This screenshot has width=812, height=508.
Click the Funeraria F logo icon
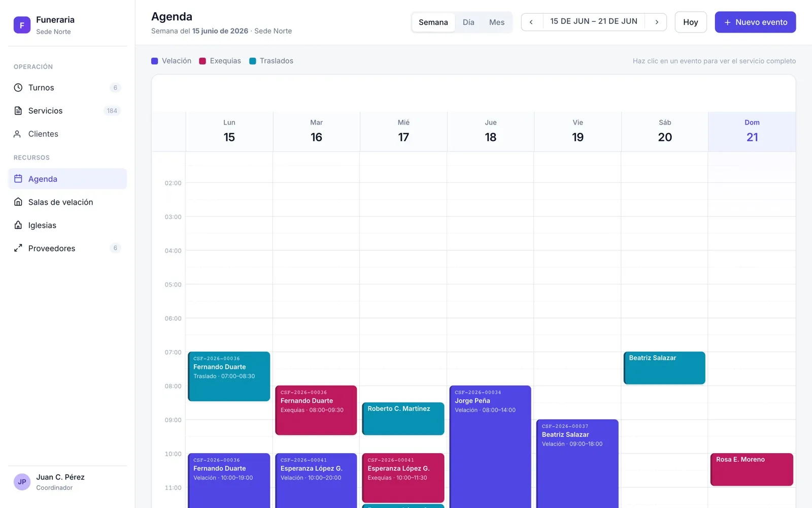click(22, 25)
